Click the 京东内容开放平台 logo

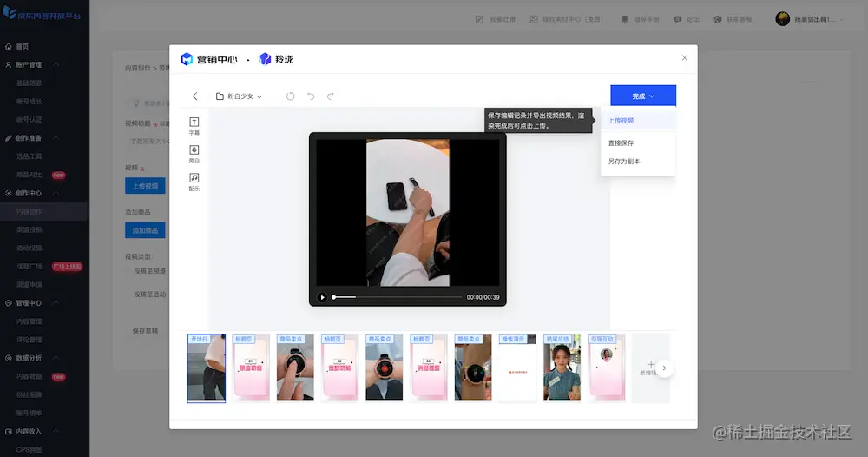pos(42,13)
